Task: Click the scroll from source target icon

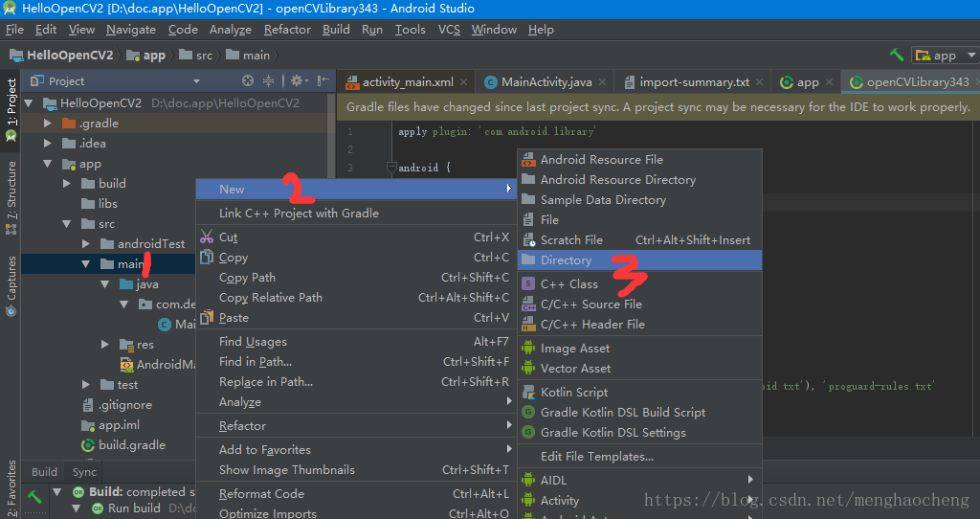Action: coord(248,80)
